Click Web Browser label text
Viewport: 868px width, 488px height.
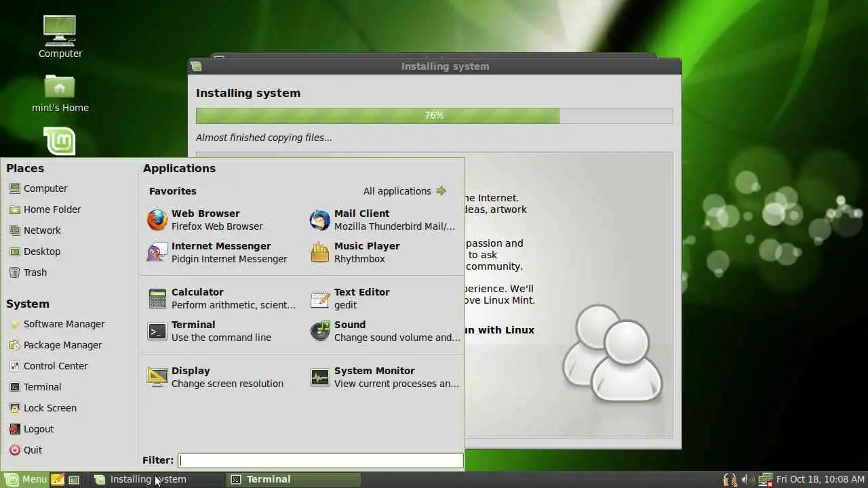[205, 213]
